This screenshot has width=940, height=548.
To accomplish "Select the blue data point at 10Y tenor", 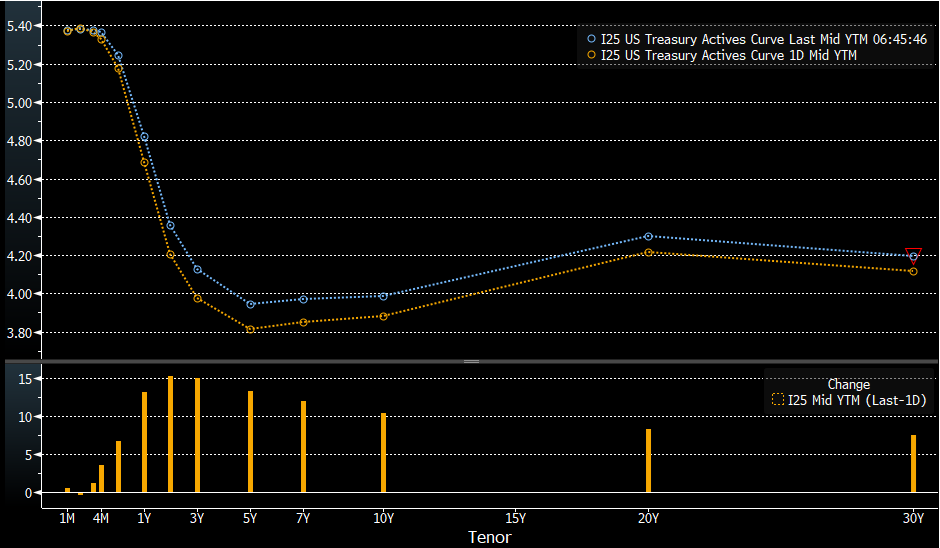I will (383, 296).
